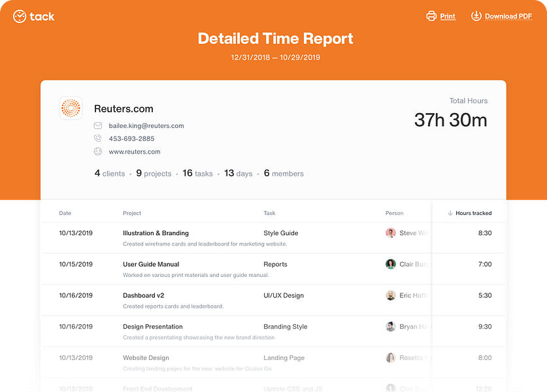Screen dimensions: 547x392
Task: Click the Landing Page task cell
Action: click(x=284, y=358)
